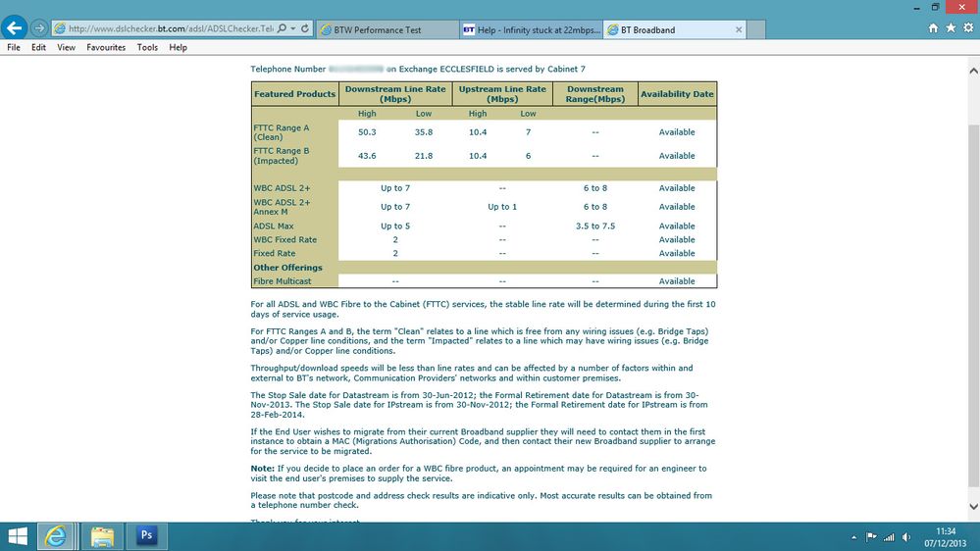Screen dimensions: 980x551
Task: Click the URL address field
Action: 171,28
